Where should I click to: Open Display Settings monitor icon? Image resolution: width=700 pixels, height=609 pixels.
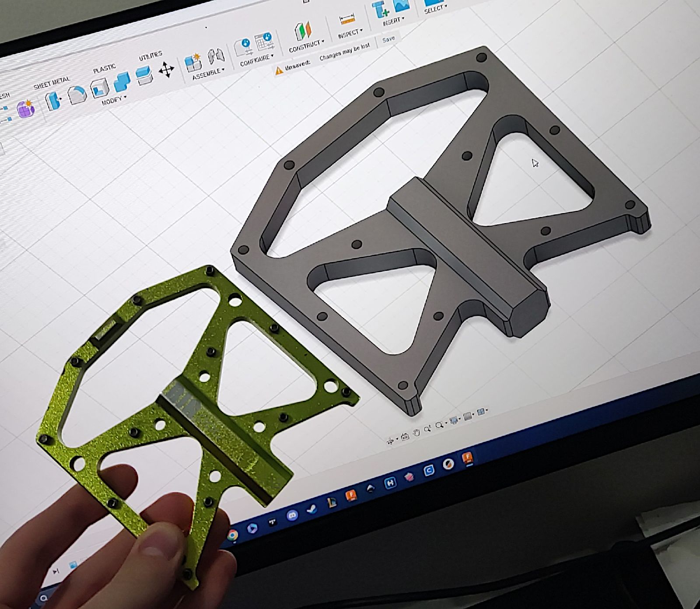click(x=454, y=420)
